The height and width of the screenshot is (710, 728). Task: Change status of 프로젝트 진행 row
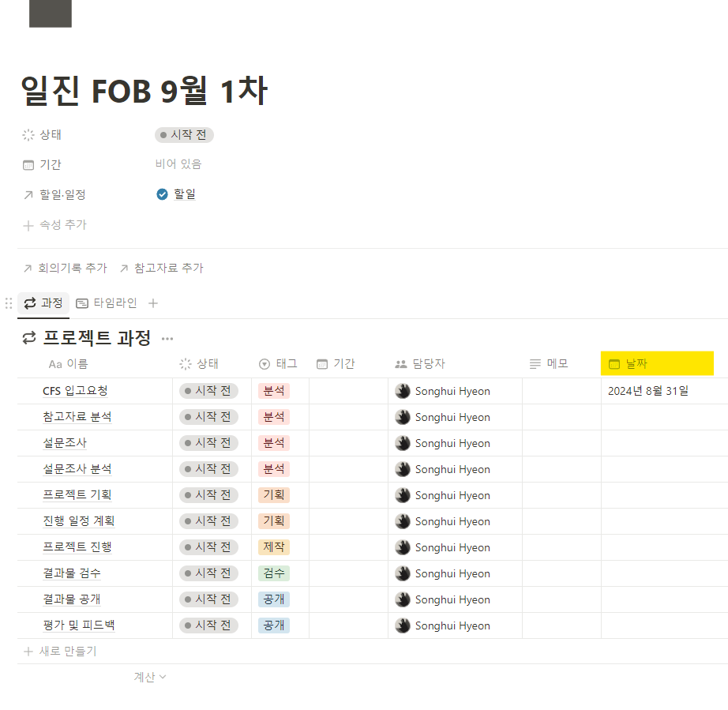[208, 547]
